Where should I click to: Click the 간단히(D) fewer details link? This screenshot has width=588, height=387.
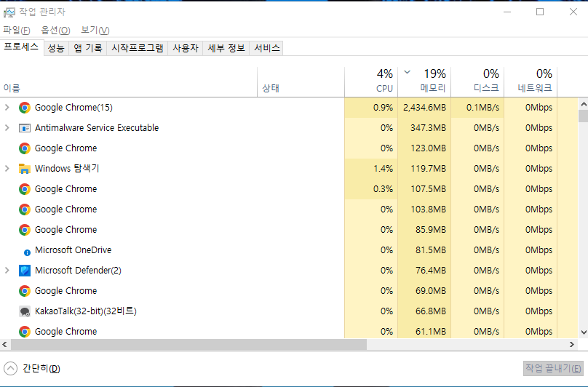tap(41, 369)
